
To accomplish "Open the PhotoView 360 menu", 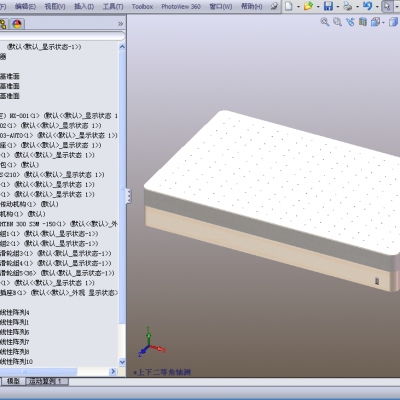I will pos(181,6).
